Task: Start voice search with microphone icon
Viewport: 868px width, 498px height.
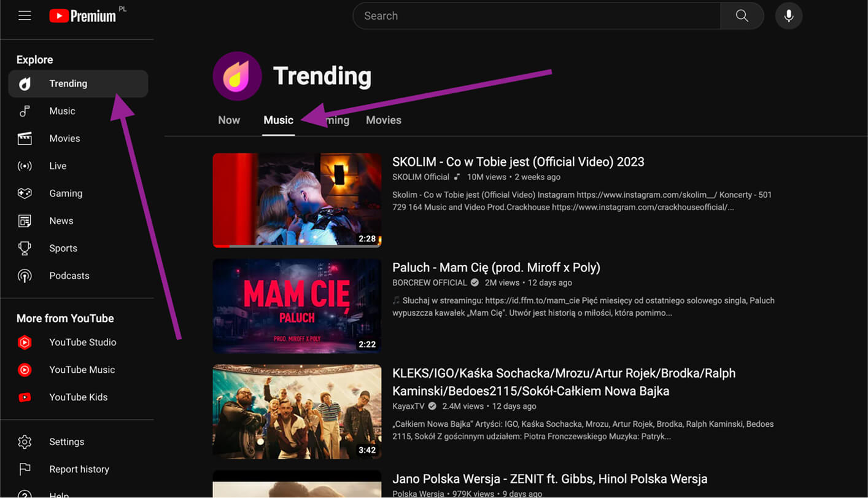Action: point(789,16)
